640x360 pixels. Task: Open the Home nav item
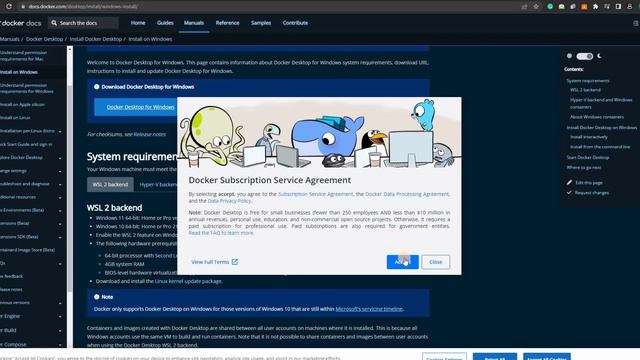(138, 23)
